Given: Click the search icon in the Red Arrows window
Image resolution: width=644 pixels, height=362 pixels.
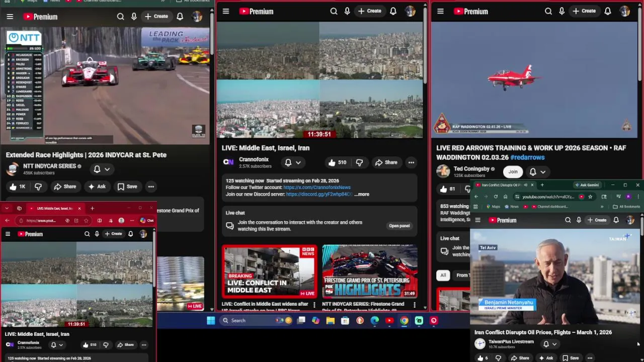Looking at the screenshot, I should coord(548,11).
